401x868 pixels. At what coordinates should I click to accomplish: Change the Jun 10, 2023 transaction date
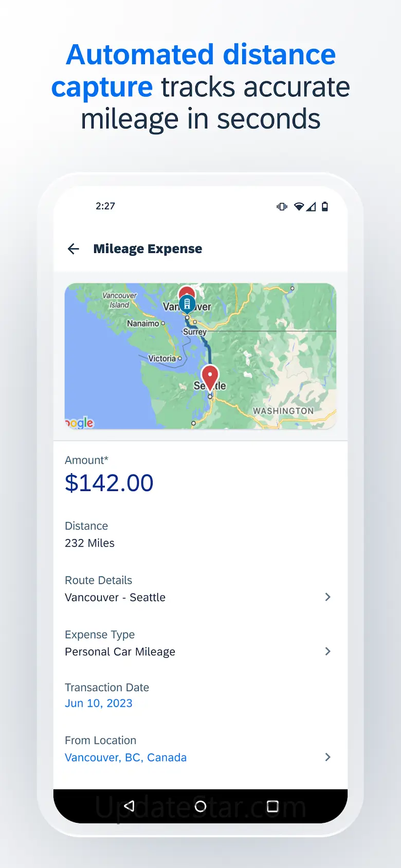[99, 703]
